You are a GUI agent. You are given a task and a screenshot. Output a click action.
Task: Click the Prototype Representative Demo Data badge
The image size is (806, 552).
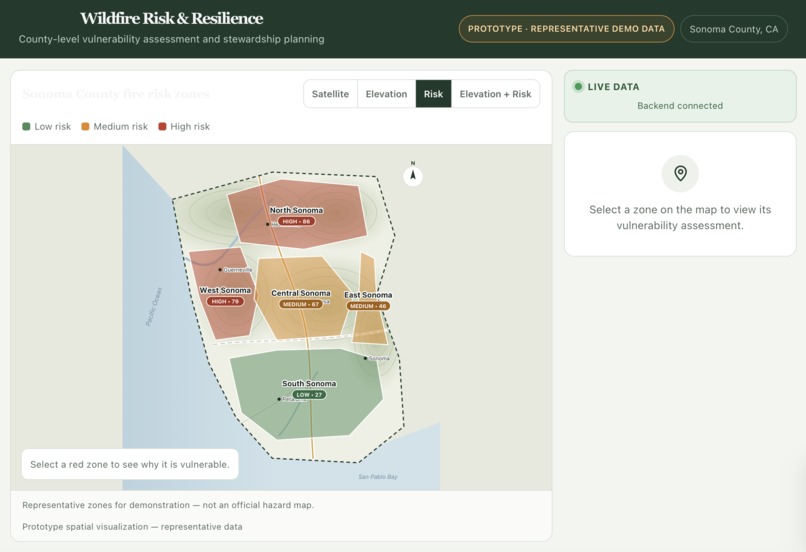click(566, 29)
